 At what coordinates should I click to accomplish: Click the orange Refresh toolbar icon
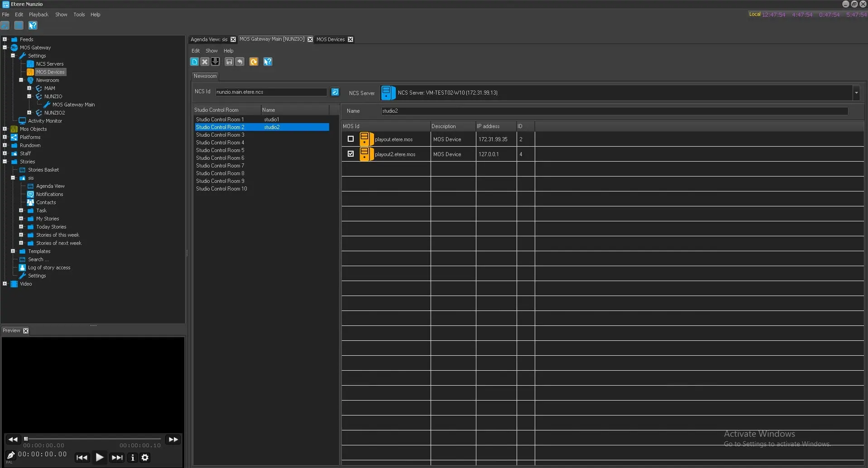tap(254, 62)
